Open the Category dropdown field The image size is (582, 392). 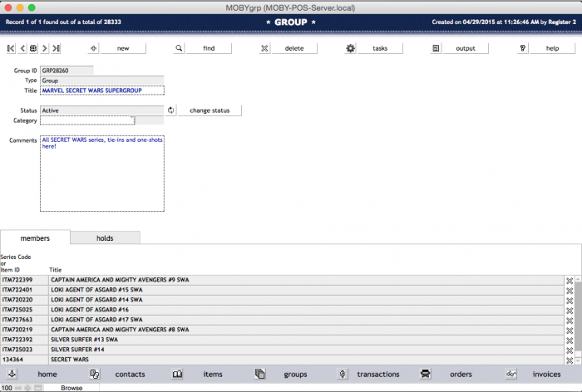coord(87,120)
